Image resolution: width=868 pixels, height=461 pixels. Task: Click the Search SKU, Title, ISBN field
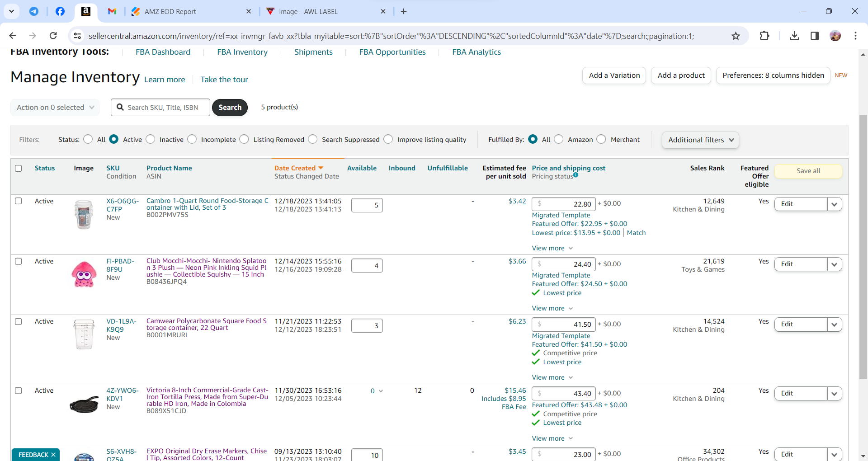[x=160, y=108]
